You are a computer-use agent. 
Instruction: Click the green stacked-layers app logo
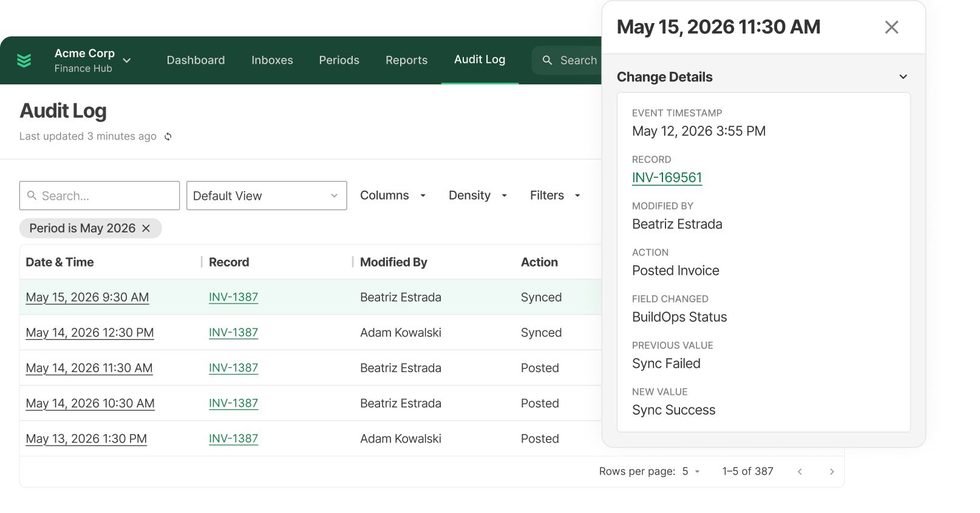[x=24, y=60]
